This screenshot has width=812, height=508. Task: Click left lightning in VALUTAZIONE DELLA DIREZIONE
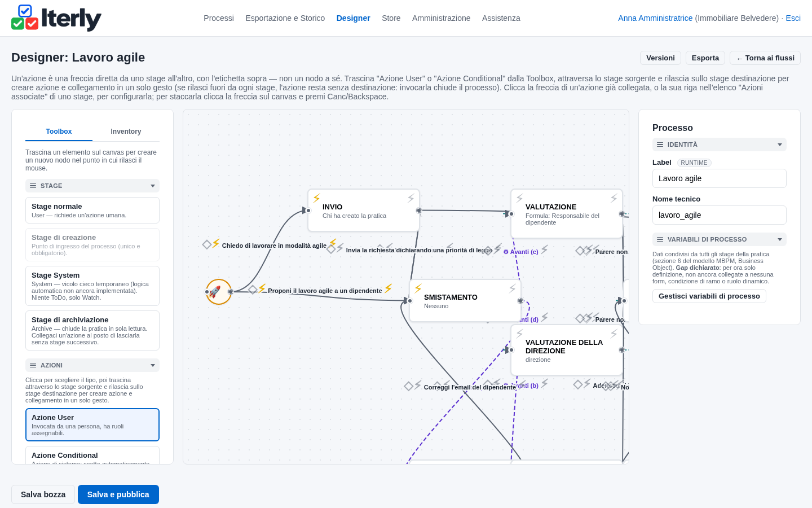point(520,334)
